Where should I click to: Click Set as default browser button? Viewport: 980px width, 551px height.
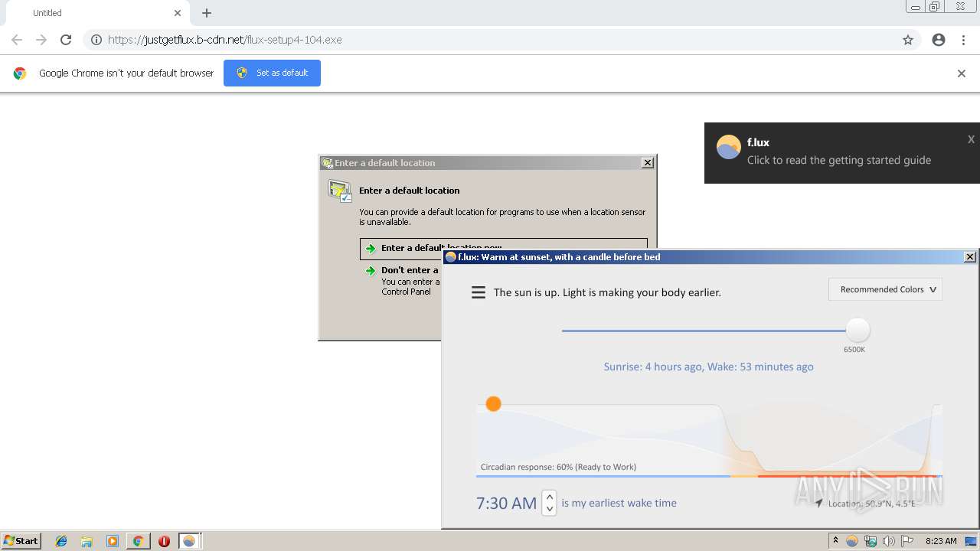[272, 73]
